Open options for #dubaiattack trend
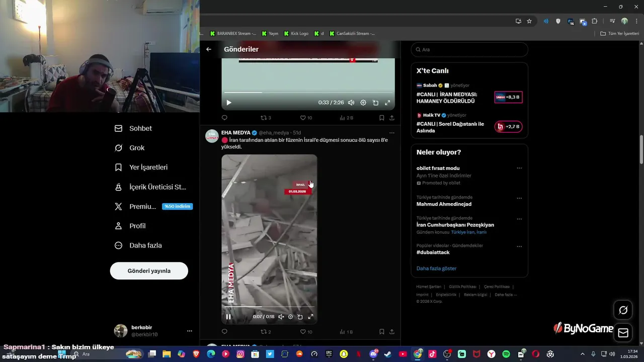This screenshot has width=644, height=362. (x=519, y=247)
